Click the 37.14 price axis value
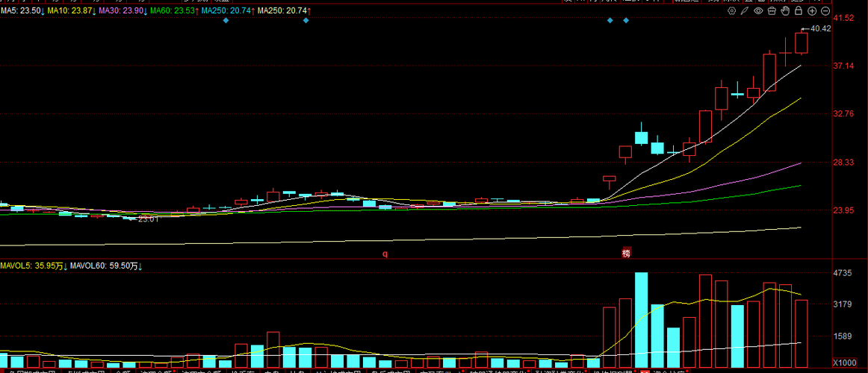This screenshot has width=868, height=373. coord(845,66)
